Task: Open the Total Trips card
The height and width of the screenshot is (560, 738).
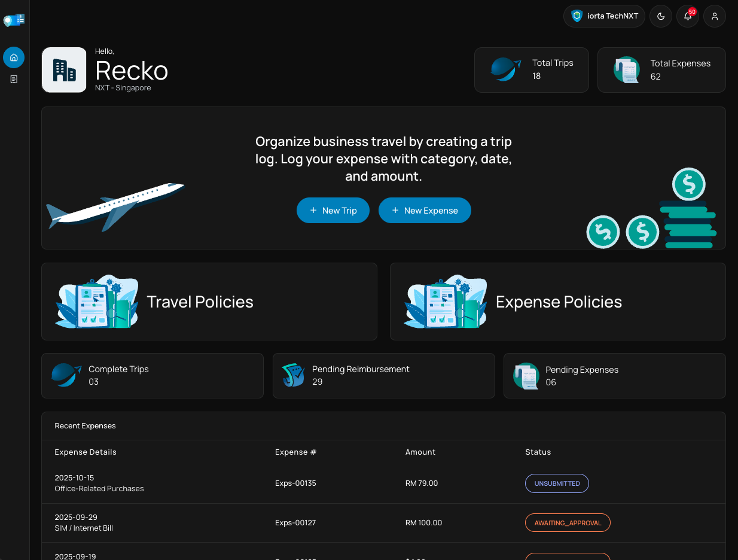Action: (x=531, y=70)
